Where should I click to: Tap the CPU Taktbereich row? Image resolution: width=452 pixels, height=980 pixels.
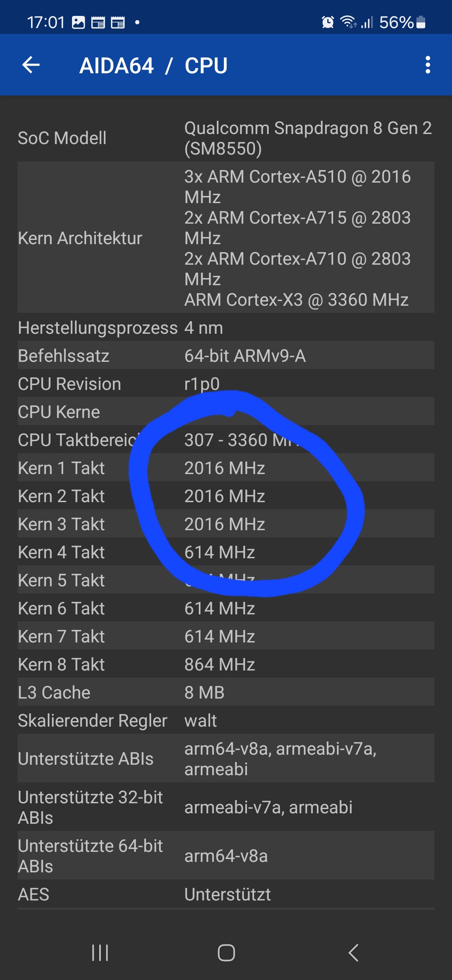226,440
